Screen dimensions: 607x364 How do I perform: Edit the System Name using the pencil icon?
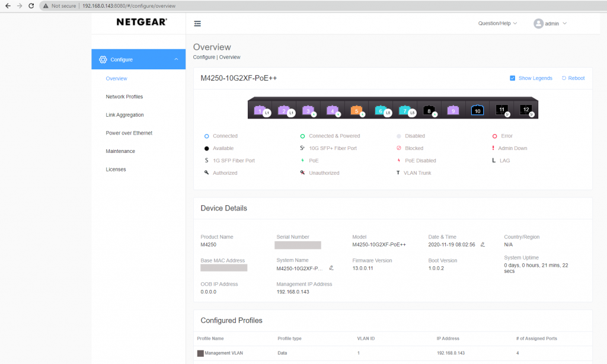tap(331, 268)
